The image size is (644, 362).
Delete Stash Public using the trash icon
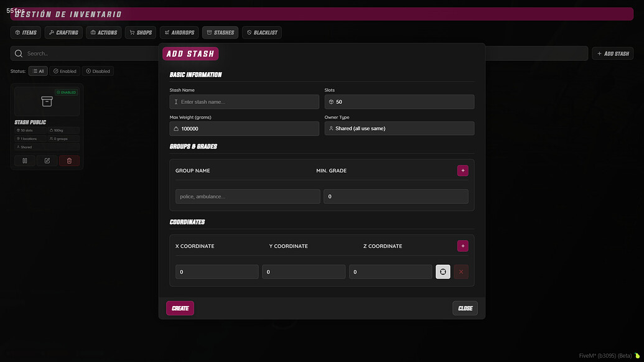69,160
